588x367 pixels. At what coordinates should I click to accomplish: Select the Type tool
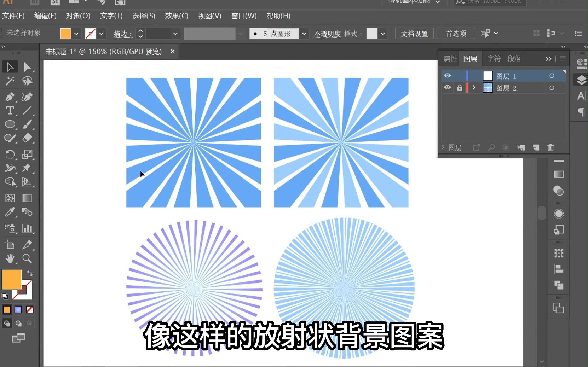tap(10, 111)
